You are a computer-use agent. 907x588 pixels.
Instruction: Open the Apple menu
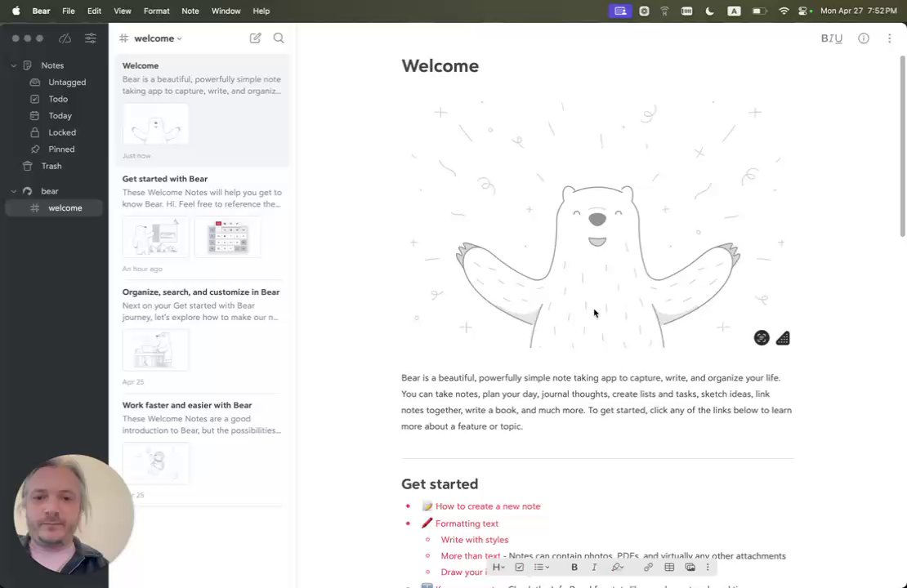[x=16, y=11]
